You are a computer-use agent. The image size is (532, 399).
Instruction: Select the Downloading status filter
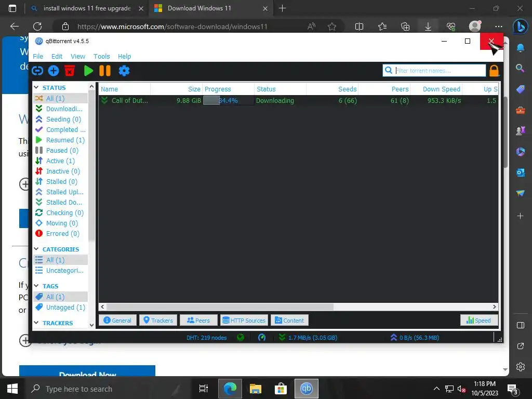pyautogui.click(x=60, y=109)
